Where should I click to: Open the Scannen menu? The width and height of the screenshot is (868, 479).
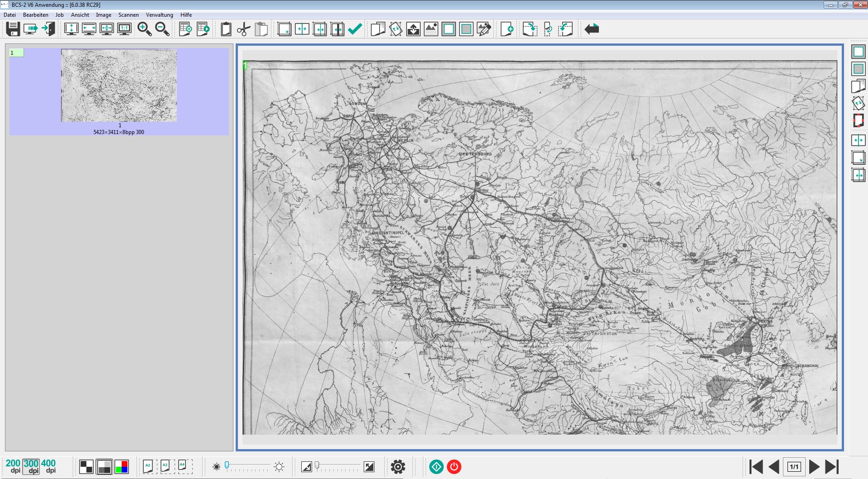pyautogui.click(x=128, y=15)
